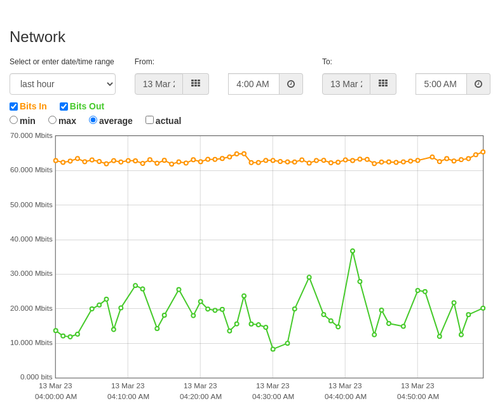
Task: Click the Bits Out peak point near 04:41
Action: coord(352,251)
